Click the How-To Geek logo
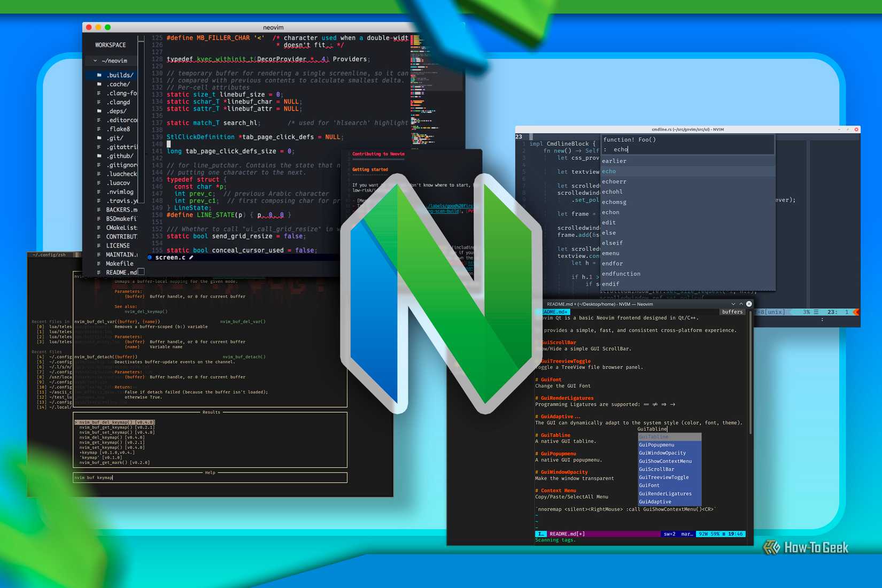The width and height of the screenshot is (882, 588). pos(807,548)
